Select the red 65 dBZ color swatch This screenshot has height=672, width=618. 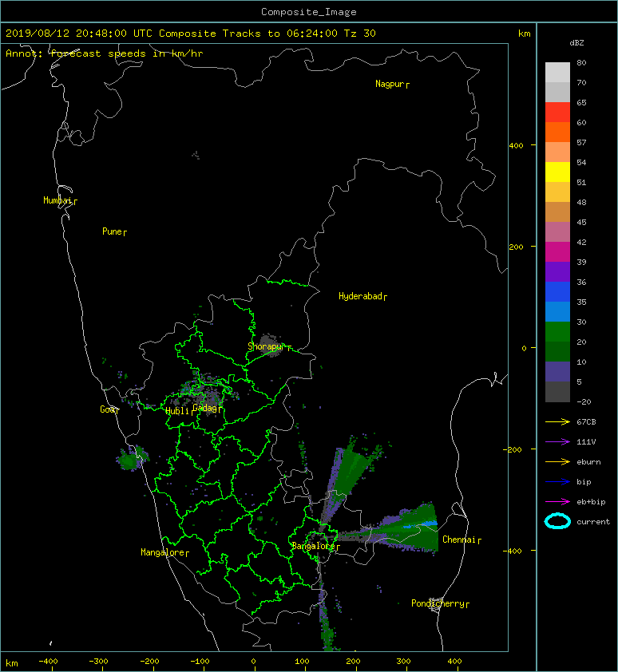(557, 112)
